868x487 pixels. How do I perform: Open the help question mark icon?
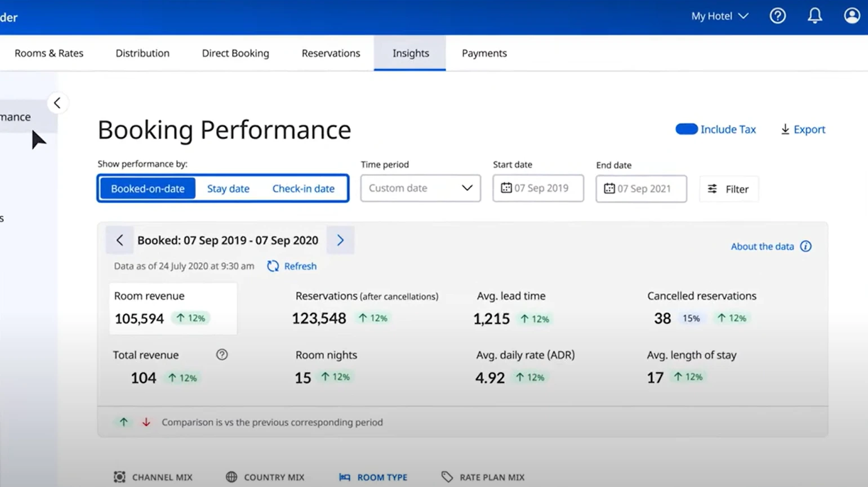pos(777,16)
